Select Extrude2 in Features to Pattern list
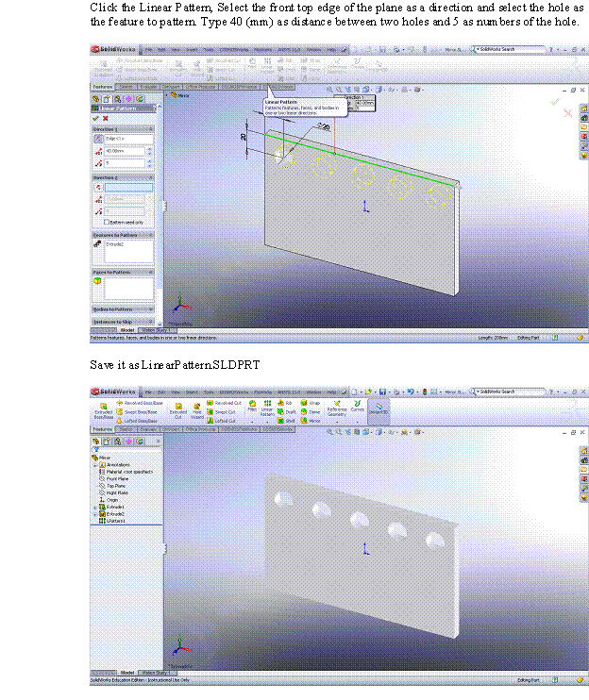This screenshot has width=589, height=700. (x=115, y=244)
